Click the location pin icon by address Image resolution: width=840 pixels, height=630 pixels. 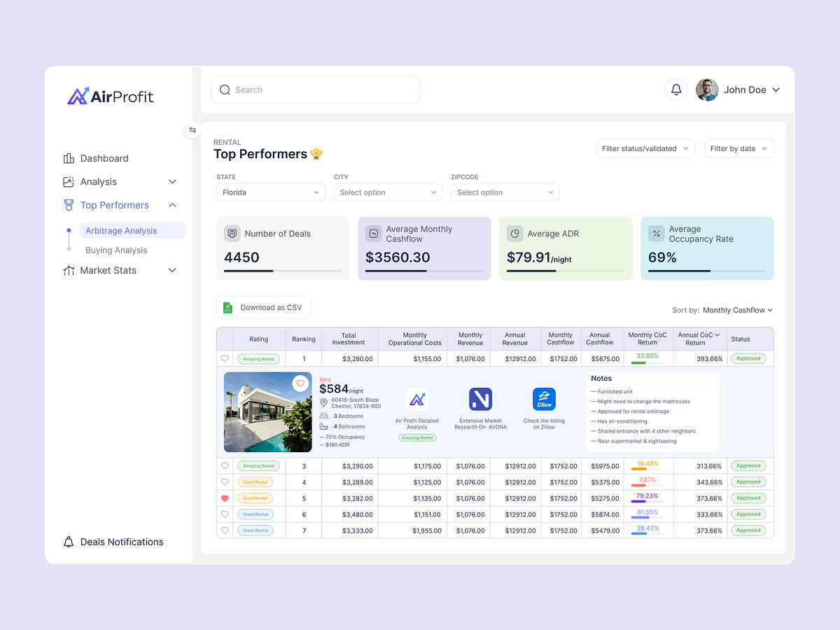[x=324, y=403]
